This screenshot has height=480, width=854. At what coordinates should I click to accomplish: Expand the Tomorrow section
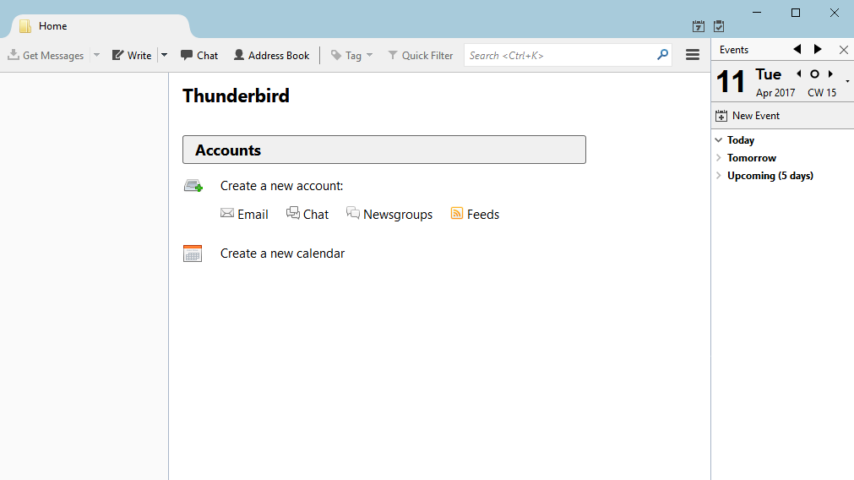coord(718,158)
